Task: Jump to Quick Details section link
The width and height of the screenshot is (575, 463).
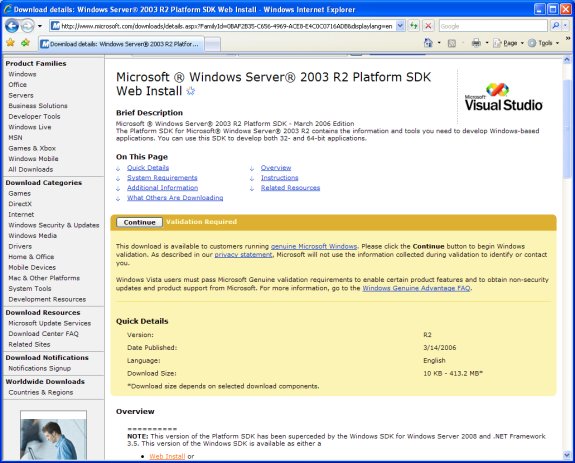Action: coord(148,168)
